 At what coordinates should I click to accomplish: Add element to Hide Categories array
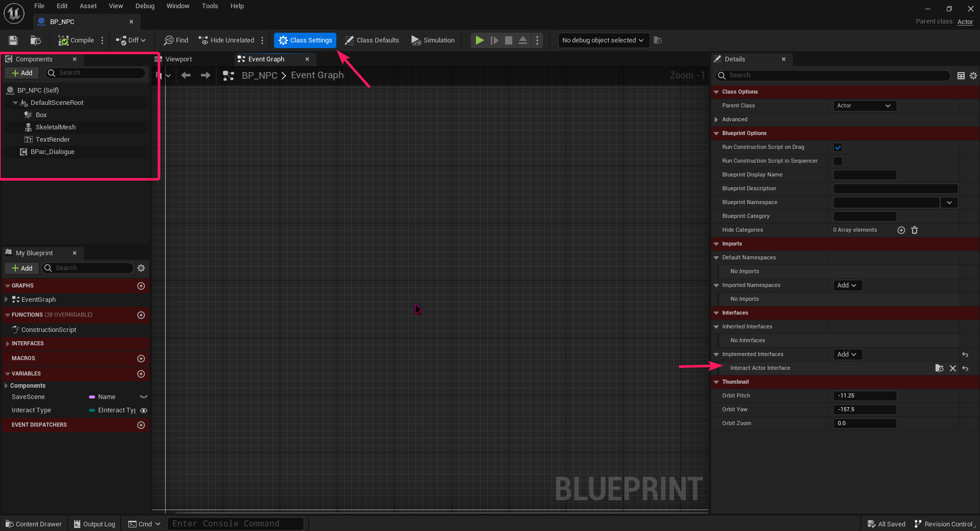[901, 230]
